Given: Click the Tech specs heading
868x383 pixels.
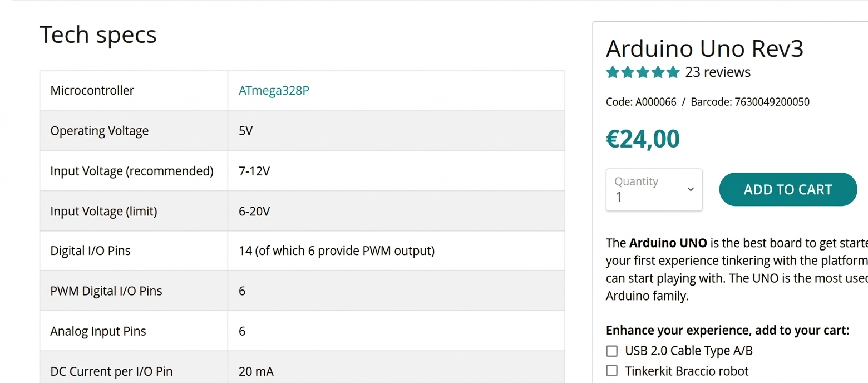Looking at the screenshot, I should [98, 35].
